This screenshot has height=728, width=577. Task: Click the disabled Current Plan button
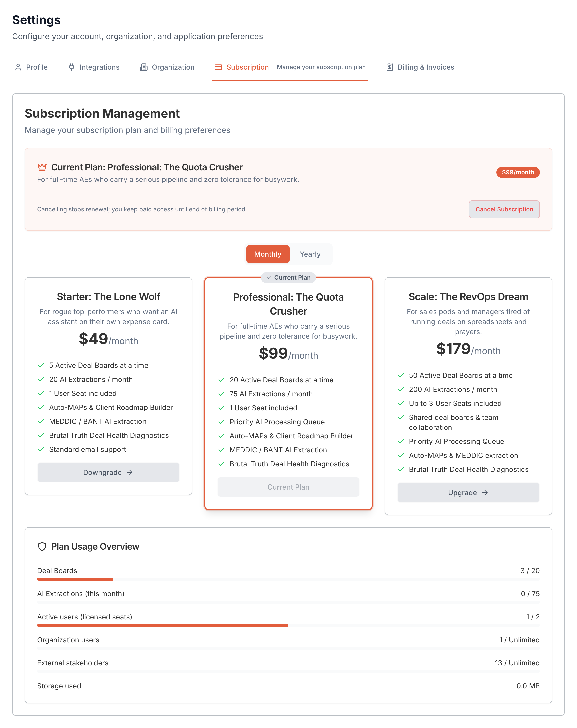click(288, 487)
